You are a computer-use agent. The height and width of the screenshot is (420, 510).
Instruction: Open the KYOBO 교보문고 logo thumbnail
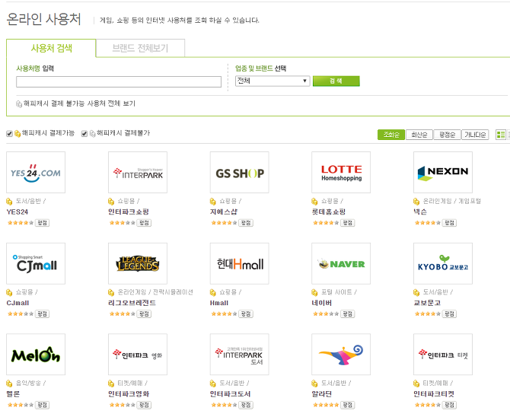point(443,263)
